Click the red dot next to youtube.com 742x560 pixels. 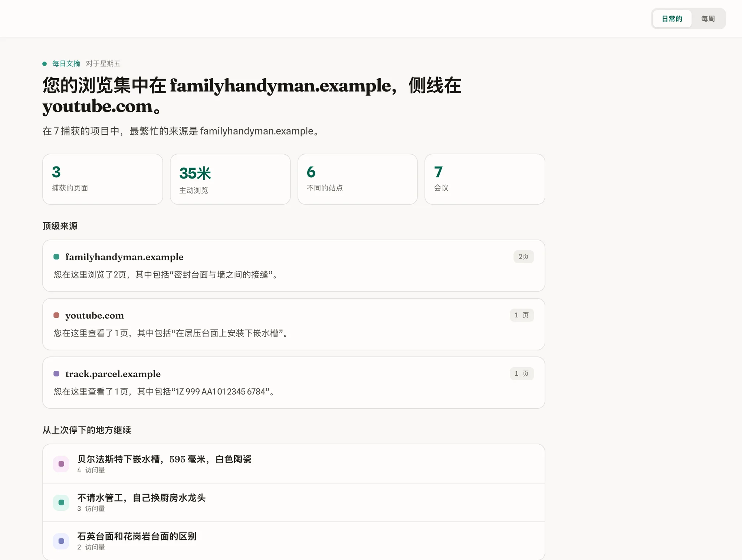click(56, 315)
